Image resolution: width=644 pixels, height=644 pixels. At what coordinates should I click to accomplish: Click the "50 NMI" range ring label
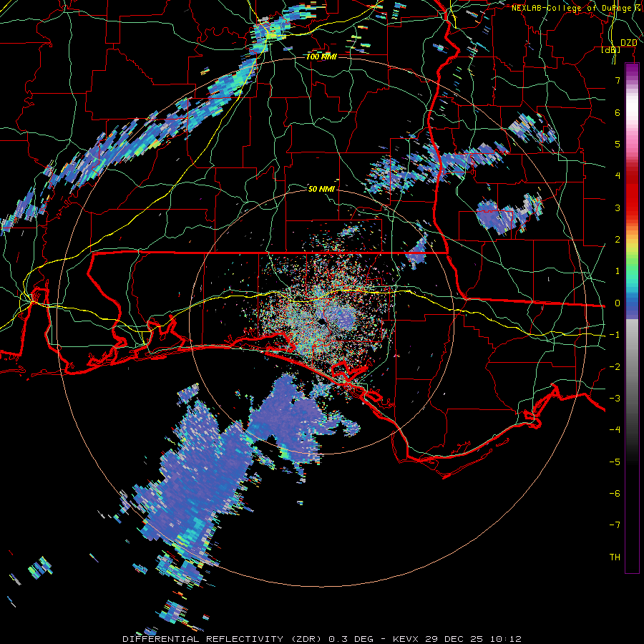click(x=321, y=189)
